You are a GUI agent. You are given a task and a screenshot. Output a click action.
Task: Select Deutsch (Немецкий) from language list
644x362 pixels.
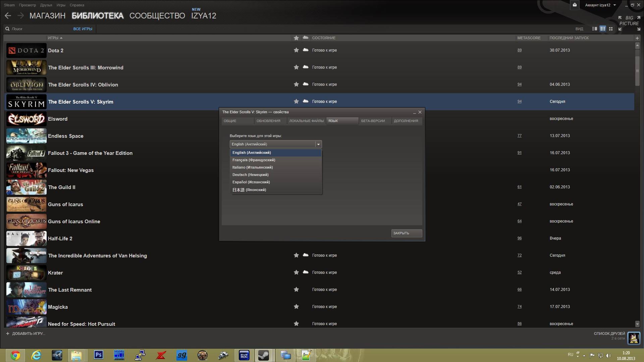pos(251,175)
